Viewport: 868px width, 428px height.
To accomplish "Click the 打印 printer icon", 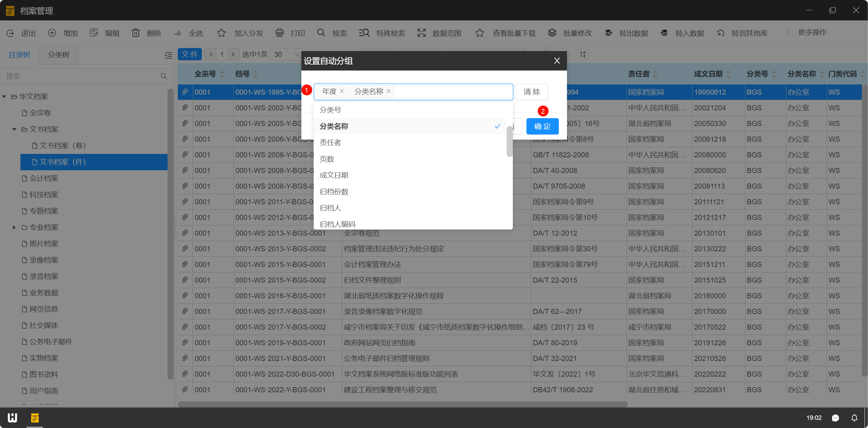I will [x=279, y=33].
